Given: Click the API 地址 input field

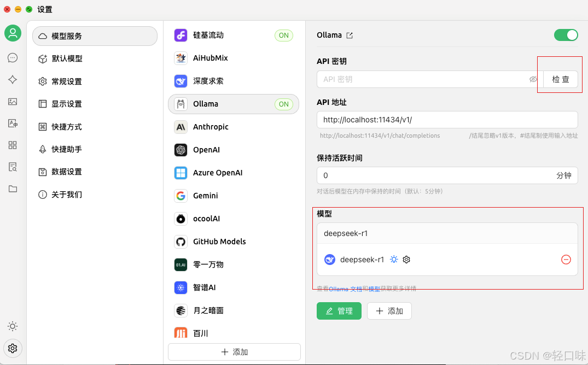Looking at the screenshot, I should [x=447, y=120].
